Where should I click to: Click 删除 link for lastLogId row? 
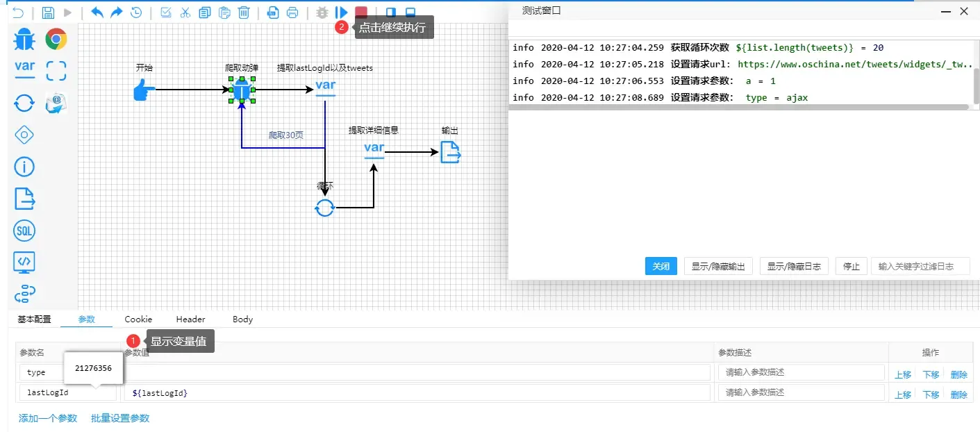click(x=958, y=394)
